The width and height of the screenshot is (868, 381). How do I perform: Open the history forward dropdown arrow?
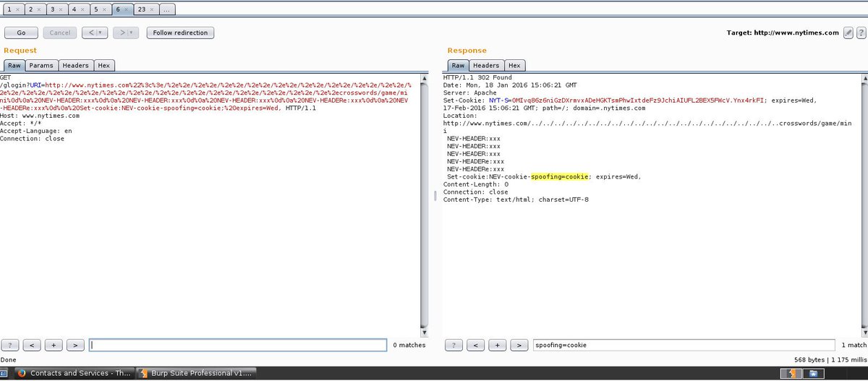132,33
